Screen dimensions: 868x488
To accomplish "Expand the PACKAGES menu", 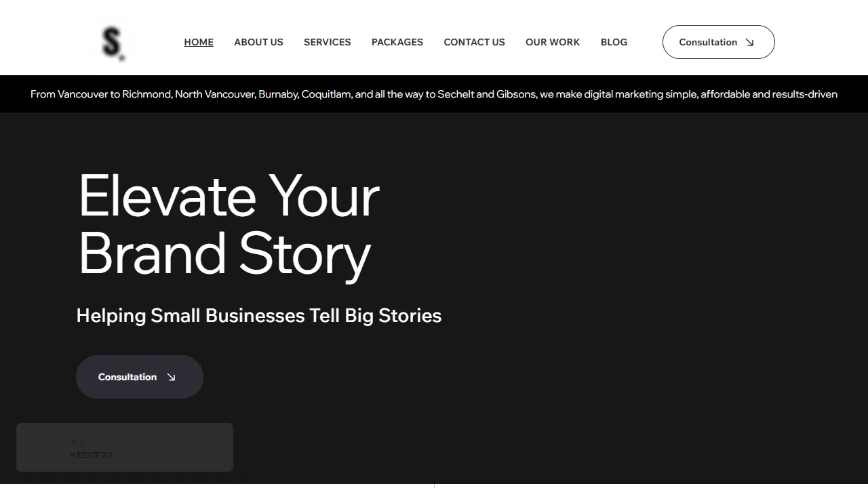I will [397, 42].
